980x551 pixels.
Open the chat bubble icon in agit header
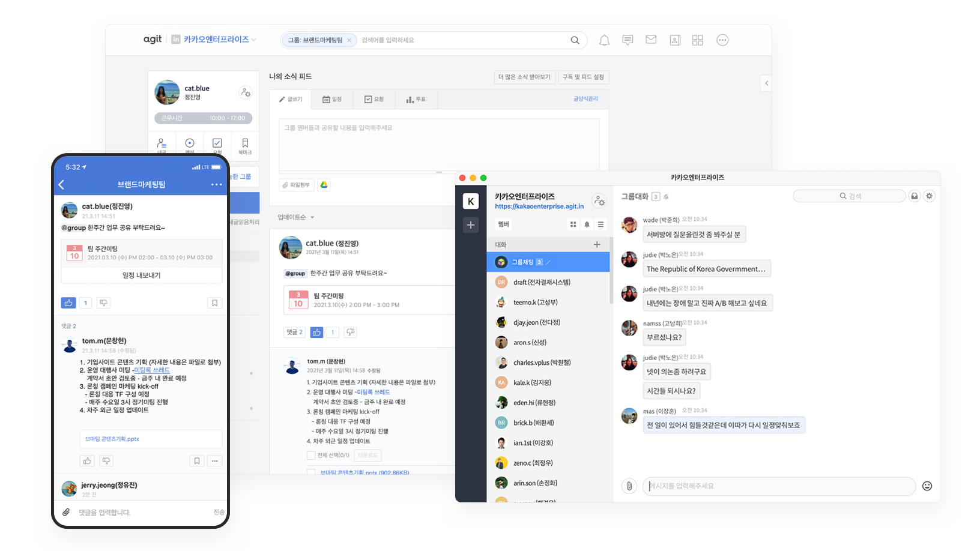click(628, 40)
